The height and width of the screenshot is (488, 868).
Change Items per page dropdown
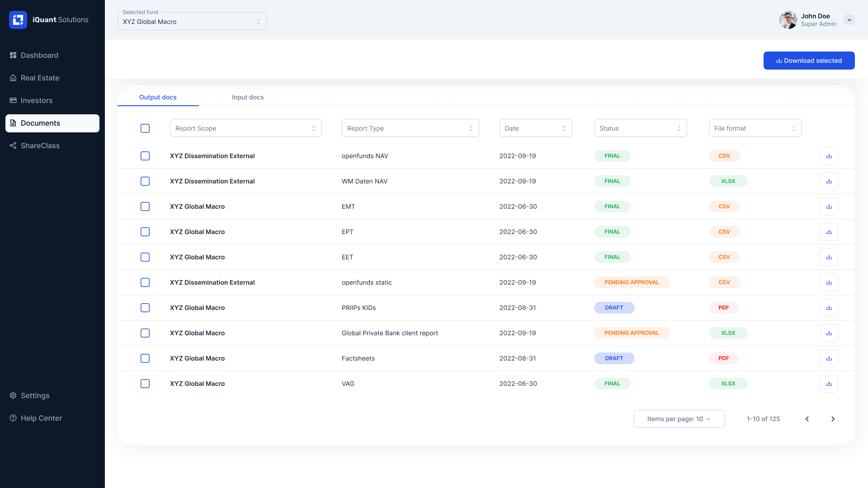coord(679,419)
